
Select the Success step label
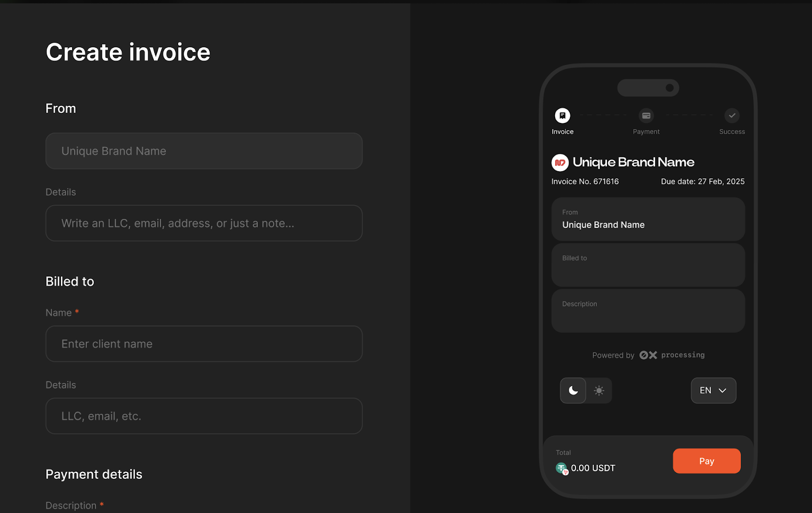(x=732, y=132)
